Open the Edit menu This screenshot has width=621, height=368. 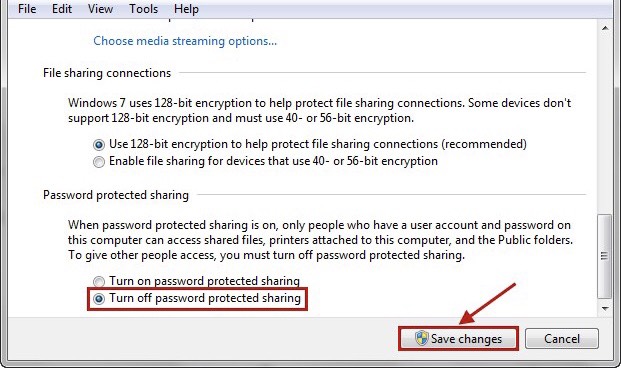click(62, 9)
